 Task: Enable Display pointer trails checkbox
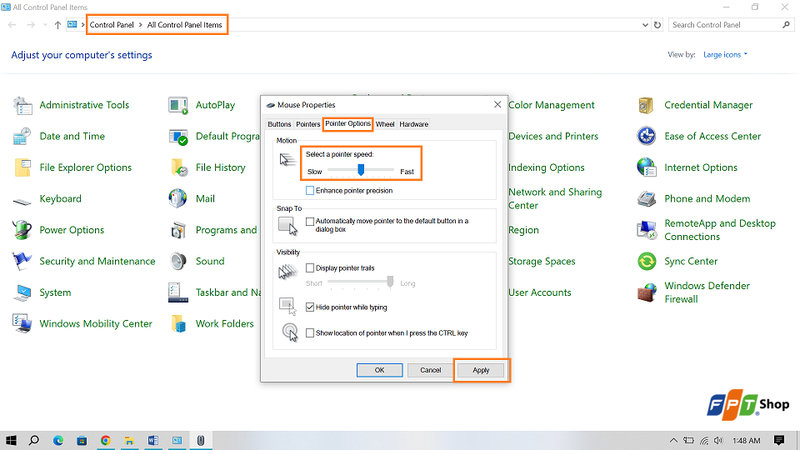click(310, 268)
